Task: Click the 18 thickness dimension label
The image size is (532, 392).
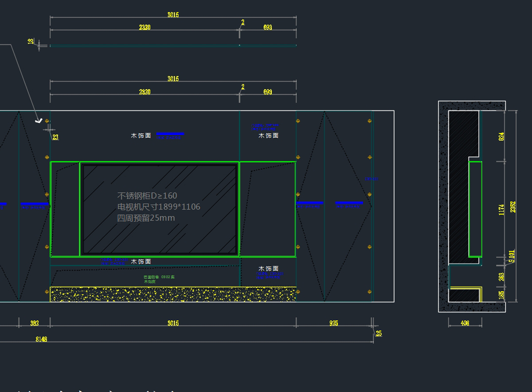Action: [31, 41]
